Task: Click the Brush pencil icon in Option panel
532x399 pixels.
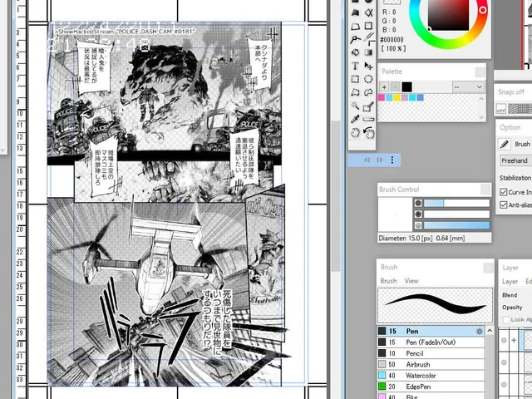Action: 505,144
